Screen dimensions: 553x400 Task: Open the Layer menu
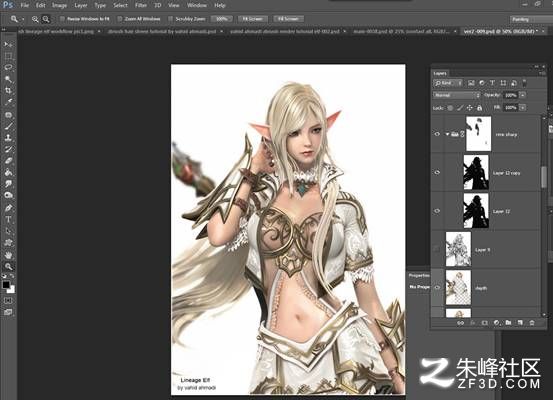coord(81,5)
